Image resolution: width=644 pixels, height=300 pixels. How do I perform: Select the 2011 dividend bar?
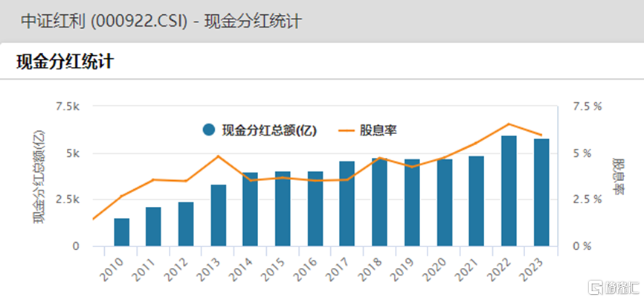(x=154, y=226)
